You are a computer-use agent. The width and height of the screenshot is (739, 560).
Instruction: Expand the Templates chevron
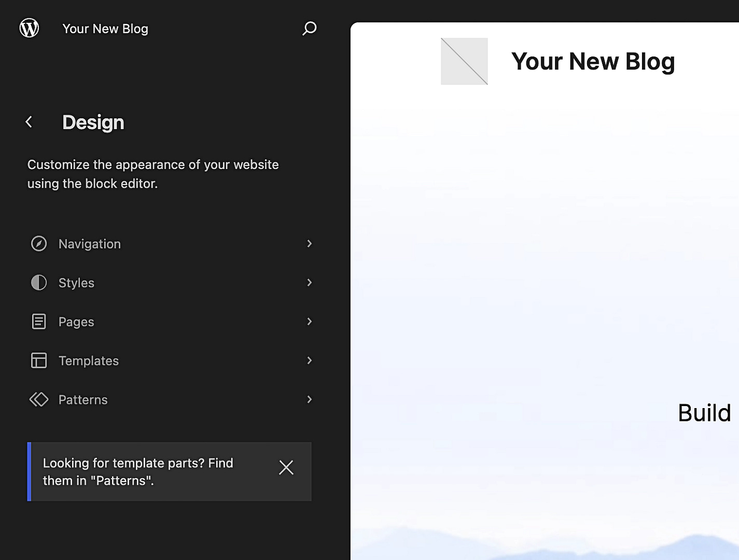coord(310,360)
